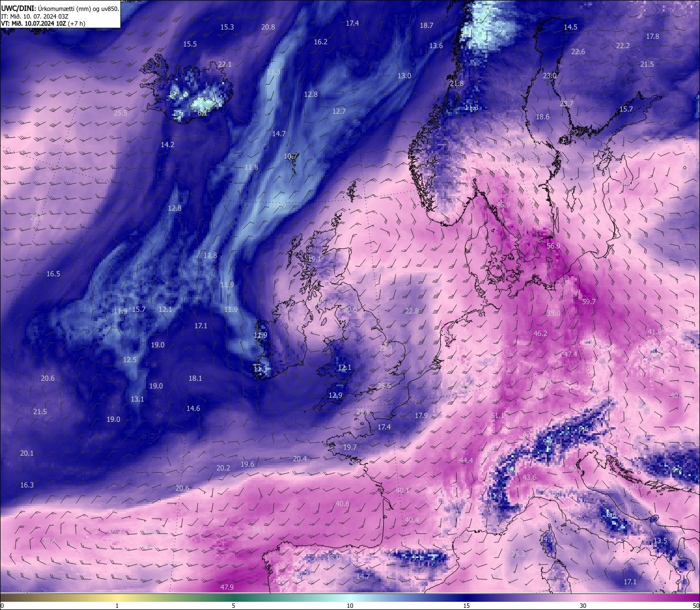The image size is (700, 610).
Task: Select the 51.1 value label
Action: (x=498, y=416)
